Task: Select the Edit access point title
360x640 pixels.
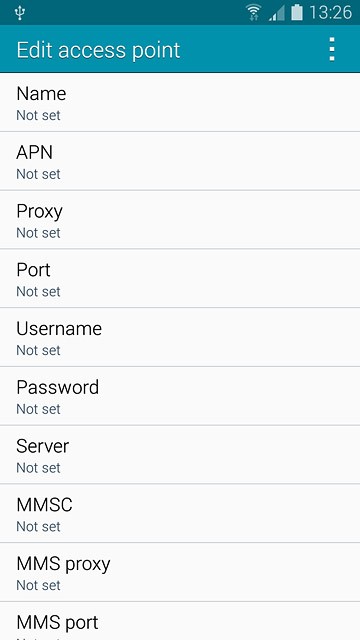Action: 98,50
